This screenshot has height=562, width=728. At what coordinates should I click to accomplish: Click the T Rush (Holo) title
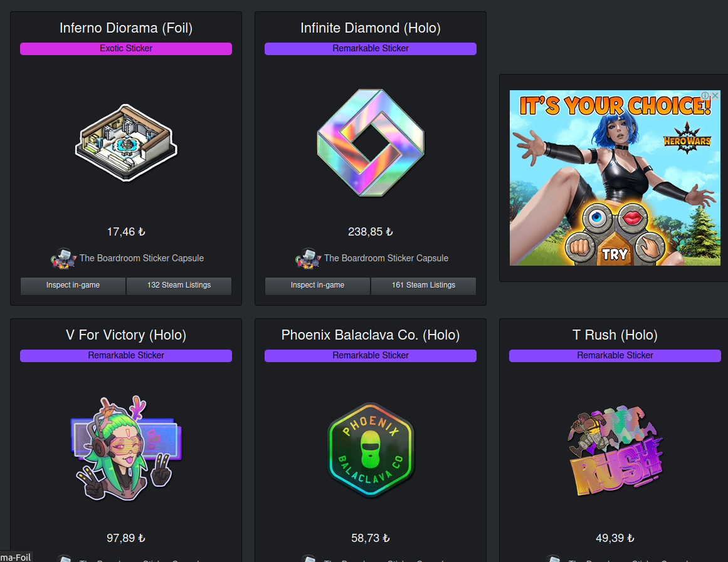click(615, 335)
